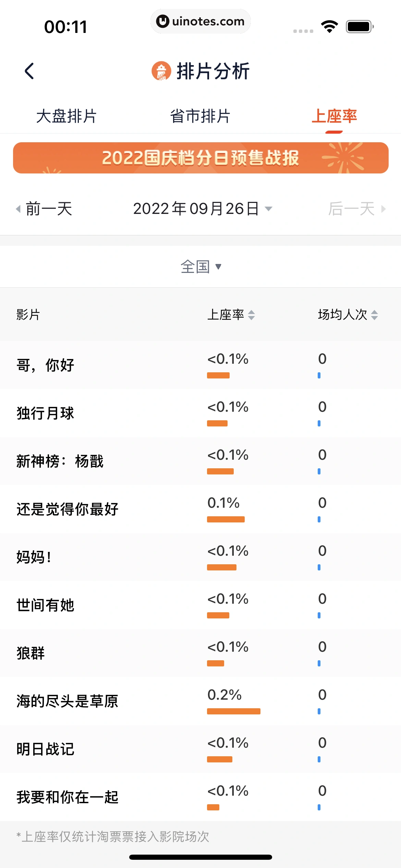This screenshot has width=401, height=868.
Task: Open the 2022年09月26日 date picker
Action: [x=202, y=209]
